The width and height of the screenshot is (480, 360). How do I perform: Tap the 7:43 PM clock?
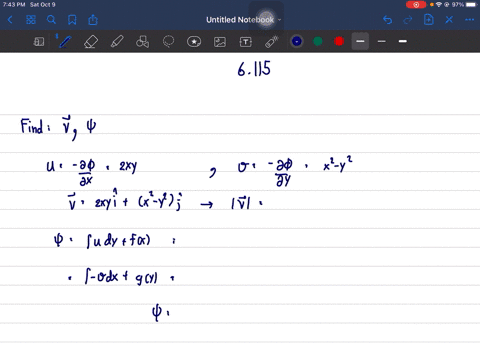pyautogui.click(x=14, y=5)
